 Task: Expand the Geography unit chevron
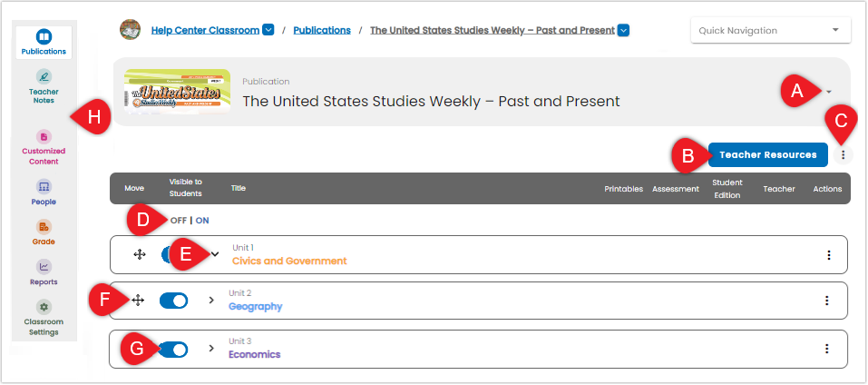click(211, 301)
